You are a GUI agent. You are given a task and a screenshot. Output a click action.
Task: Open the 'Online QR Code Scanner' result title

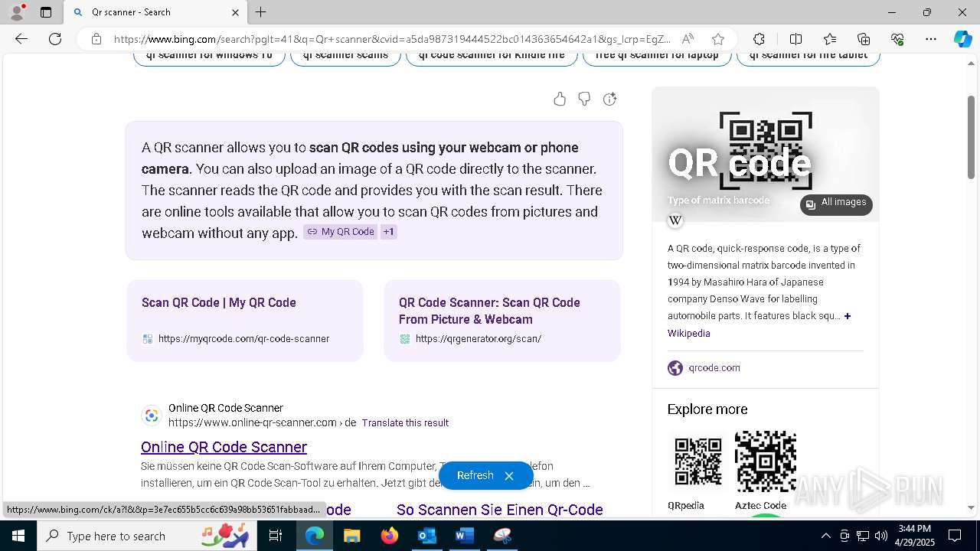click(224, 447)
